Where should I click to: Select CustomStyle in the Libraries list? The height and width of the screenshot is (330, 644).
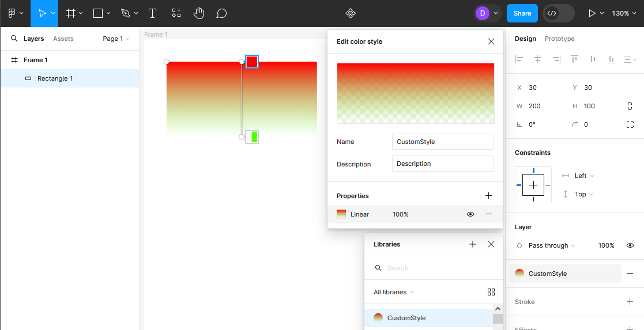(x=406, y=318)
